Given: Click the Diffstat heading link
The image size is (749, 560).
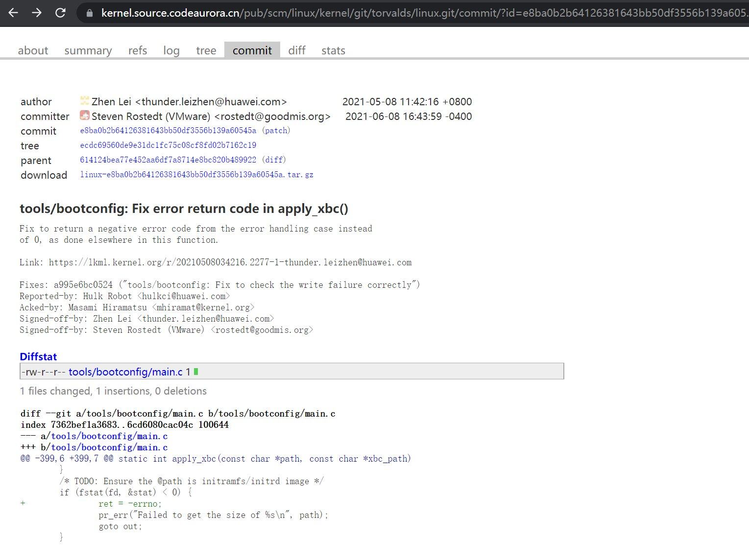Looking at the screenshot, I should point(38,356).
